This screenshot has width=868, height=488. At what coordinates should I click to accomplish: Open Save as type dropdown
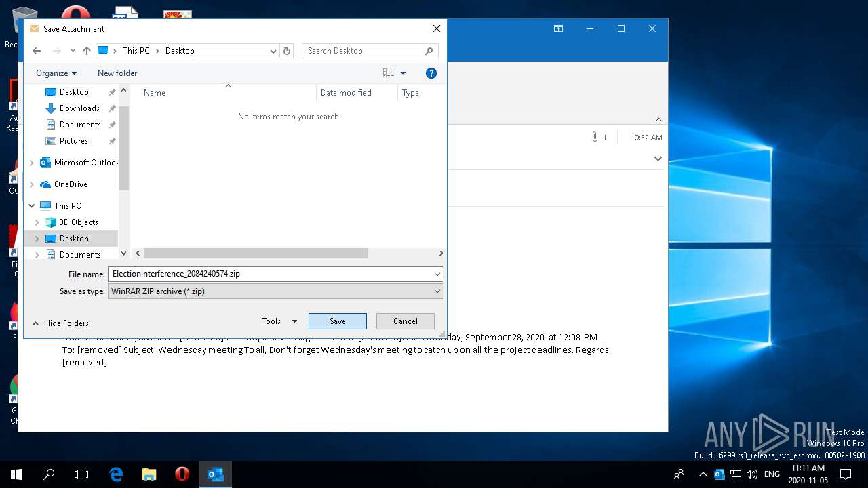coord(275,291)
